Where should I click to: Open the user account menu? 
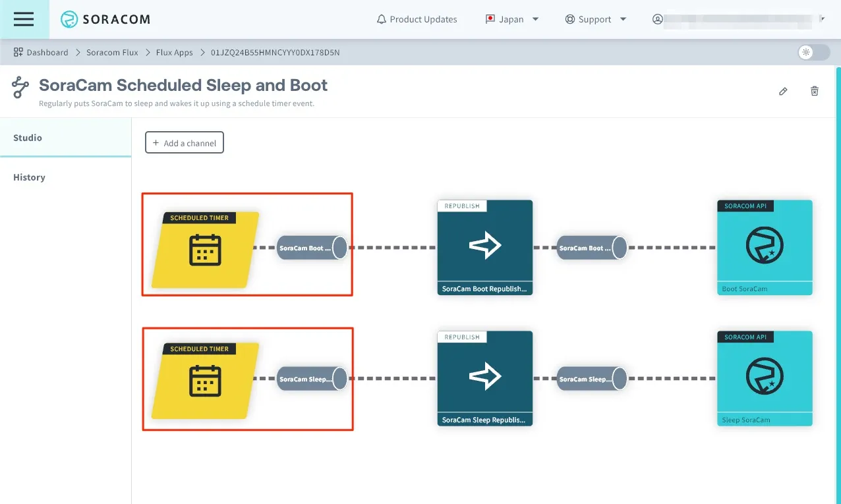coord(739,19)
